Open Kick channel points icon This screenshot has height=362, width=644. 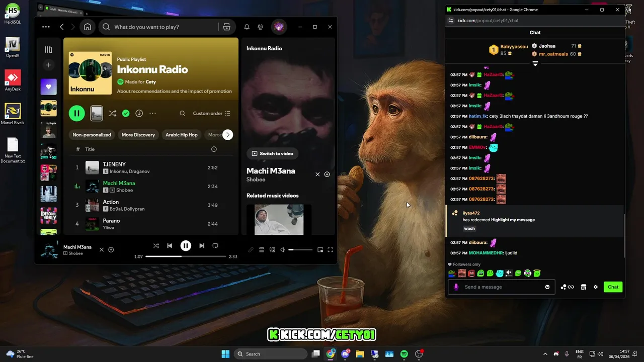(567, 287)
